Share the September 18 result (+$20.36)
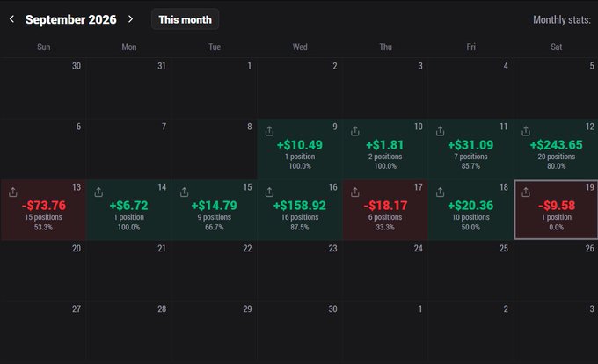The height and width of the screenshot is (364, 598). (x=440, y=192)
